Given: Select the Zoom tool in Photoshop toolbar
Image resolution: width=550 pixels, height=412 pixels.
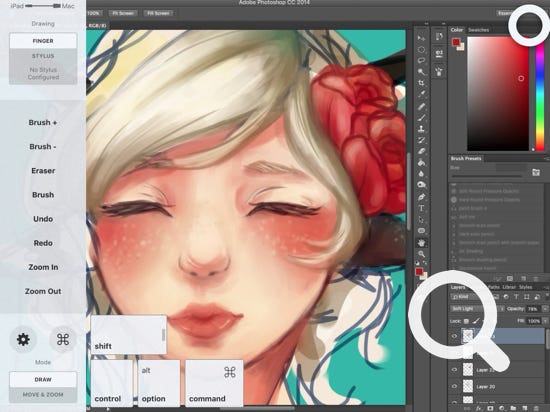Looking at the screenshot, I should (421, 254).
